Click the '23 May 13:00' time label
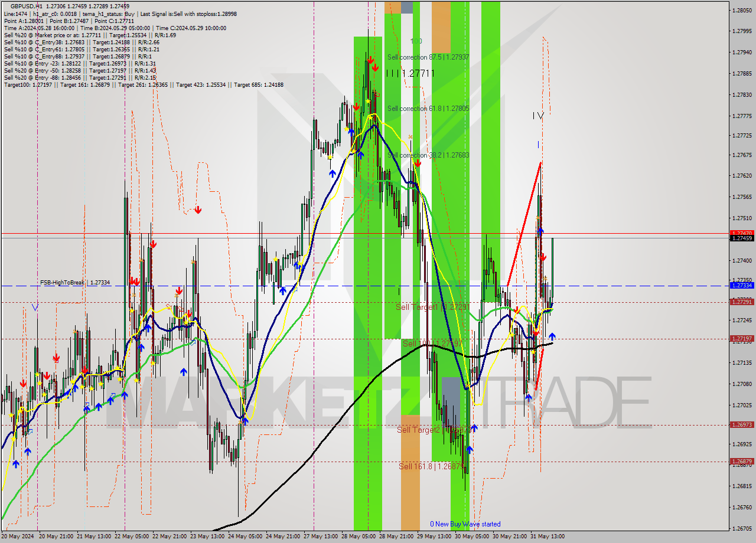 pyautogui.click(x=206, y=537)
